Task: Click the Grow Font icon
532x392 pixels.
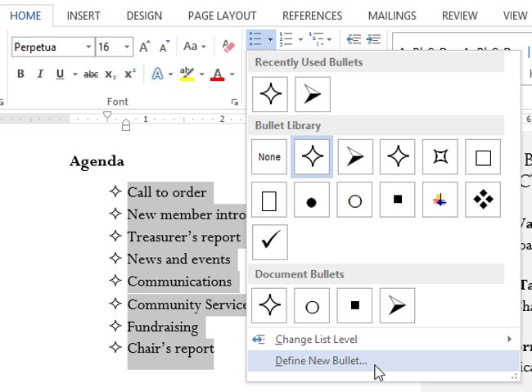Action: tap(145, 47)
